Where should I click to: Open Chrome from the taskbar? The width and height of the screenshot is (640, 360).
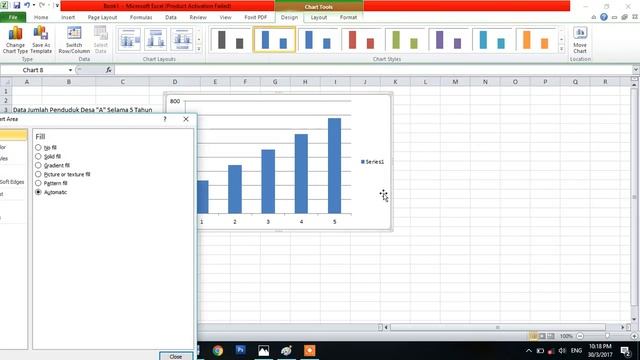point(218,351)
